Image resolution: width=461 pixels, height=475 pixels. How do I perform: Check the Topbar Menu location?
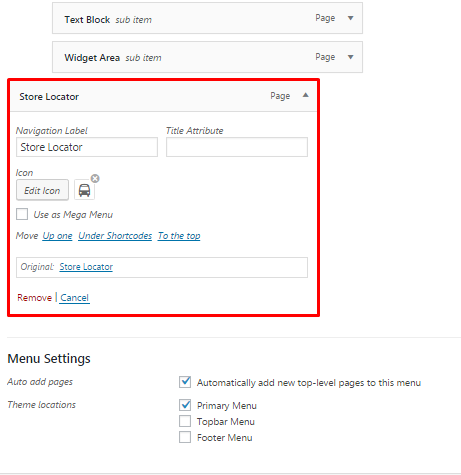click(185, 421)
